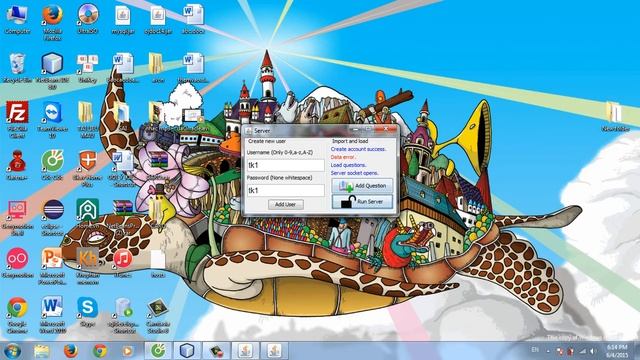
Task: Open the TeamViewer desktop shortcut
Action: (x=52, y=119)
